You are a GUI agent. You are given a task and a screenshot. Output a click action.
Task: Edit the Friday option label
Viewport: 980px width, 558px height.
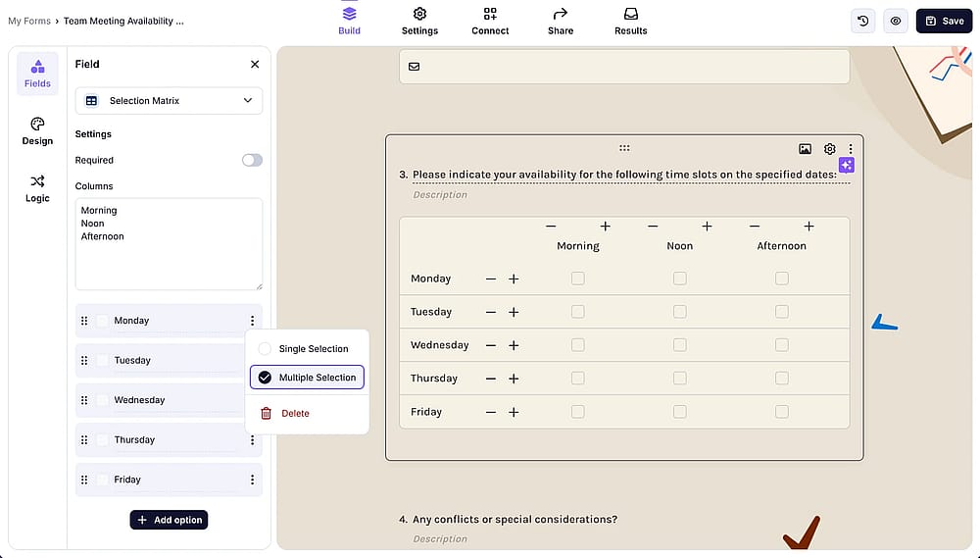point(127,480)
